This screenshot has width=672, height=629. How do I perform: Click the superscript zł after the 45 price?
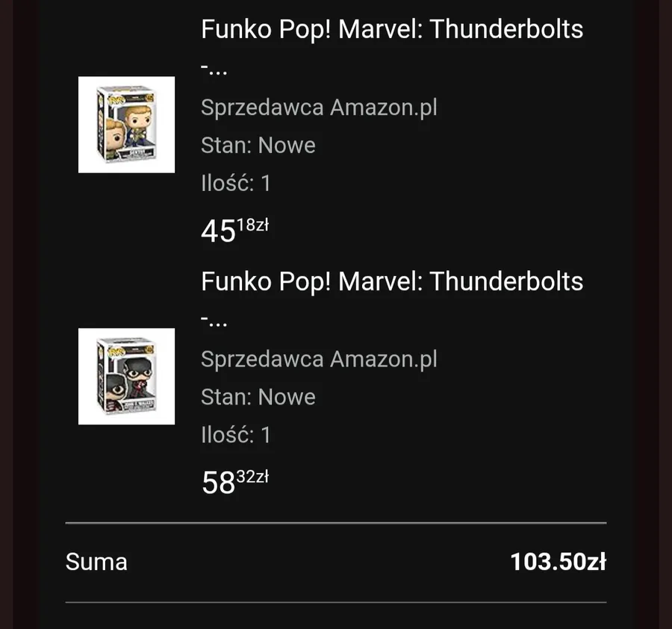262,225
